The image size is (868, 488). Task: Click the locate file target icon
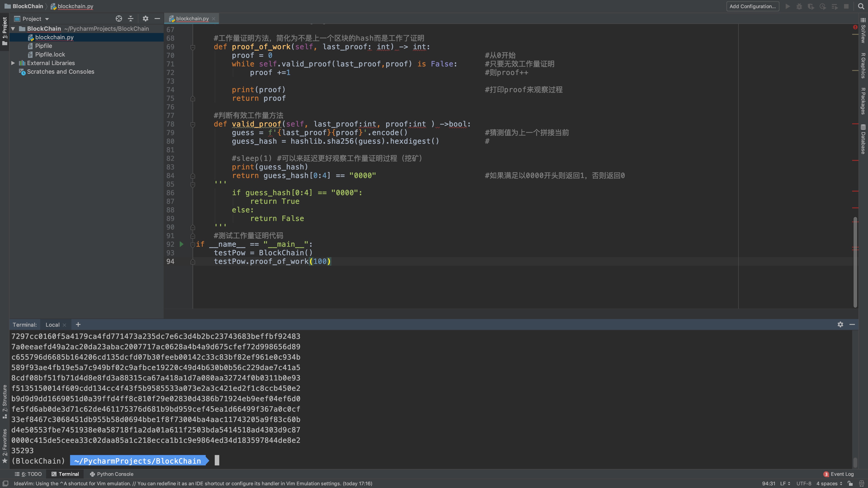[119, 19]
